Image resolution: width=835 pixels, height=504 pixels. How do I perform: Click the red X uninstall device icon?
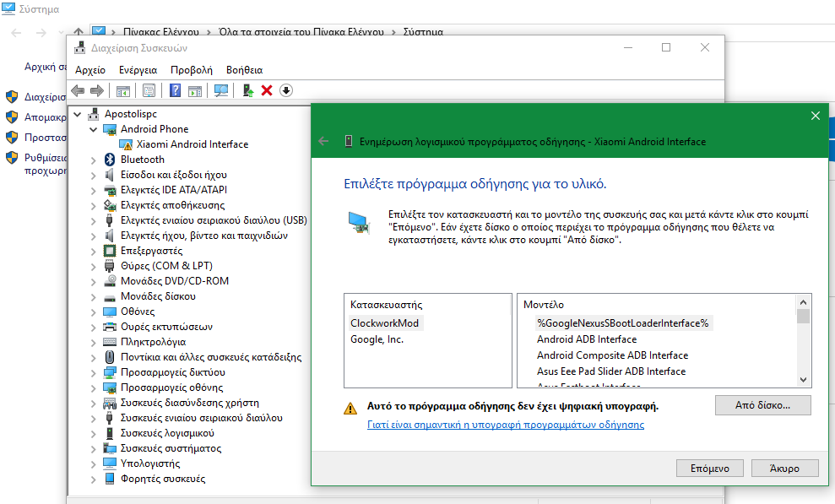[x=267, y=90]
